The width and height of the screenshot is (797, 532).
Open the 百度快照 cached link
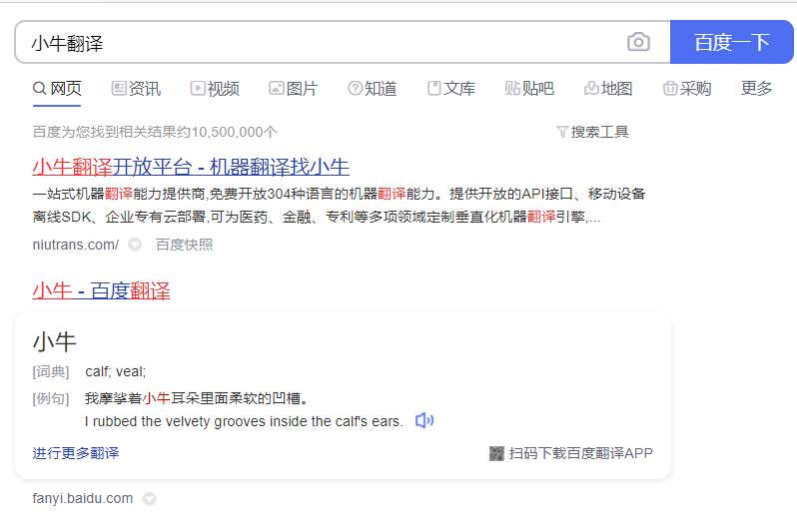[184, 245]
